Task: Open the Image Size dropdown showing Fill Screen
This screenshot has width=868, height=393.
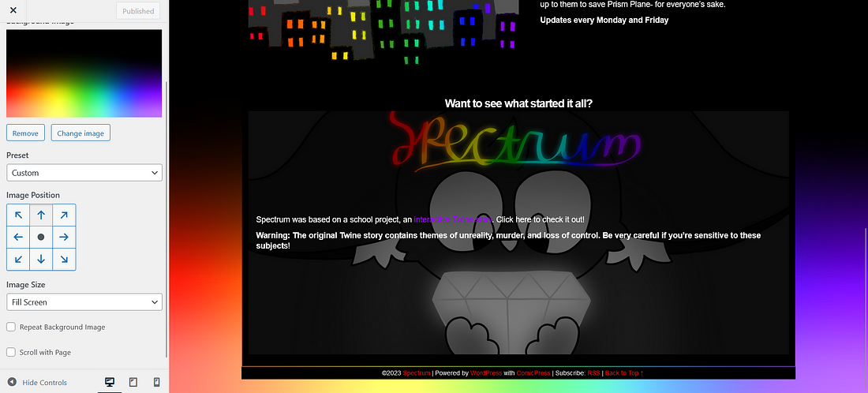Action: tap(84, 302)
